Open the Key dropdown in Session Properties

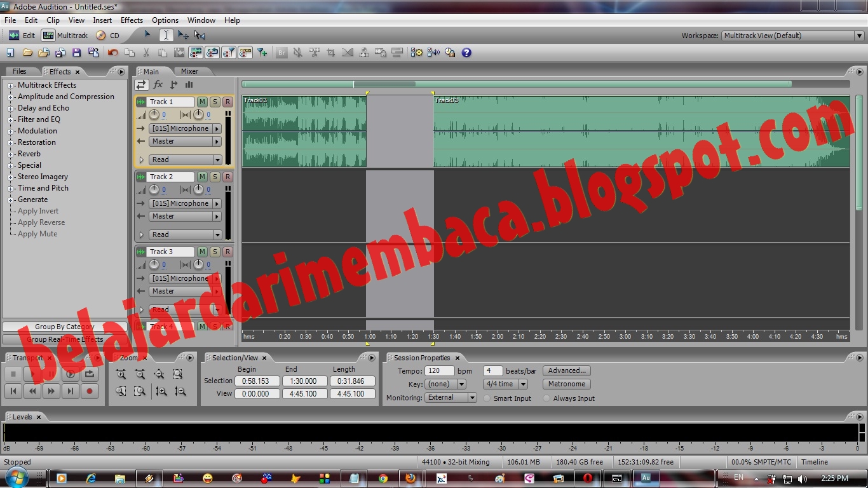pos(445,384)
